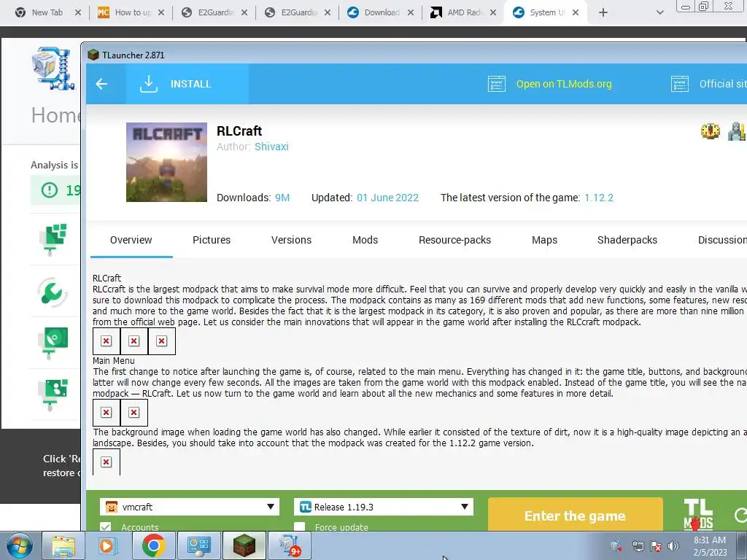Click the Enter the game button
Screen dimensions: 747x560
click(575, 516)
